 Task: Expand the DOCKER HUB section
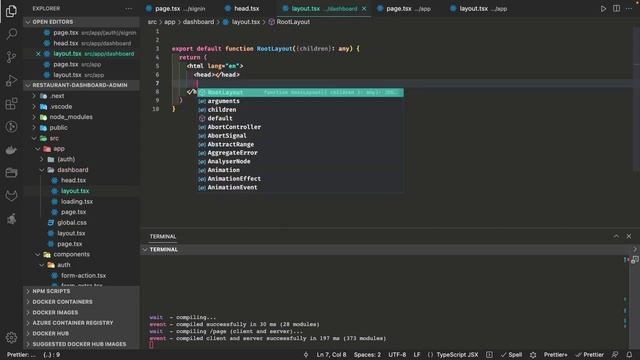click(x=82, y=333)
